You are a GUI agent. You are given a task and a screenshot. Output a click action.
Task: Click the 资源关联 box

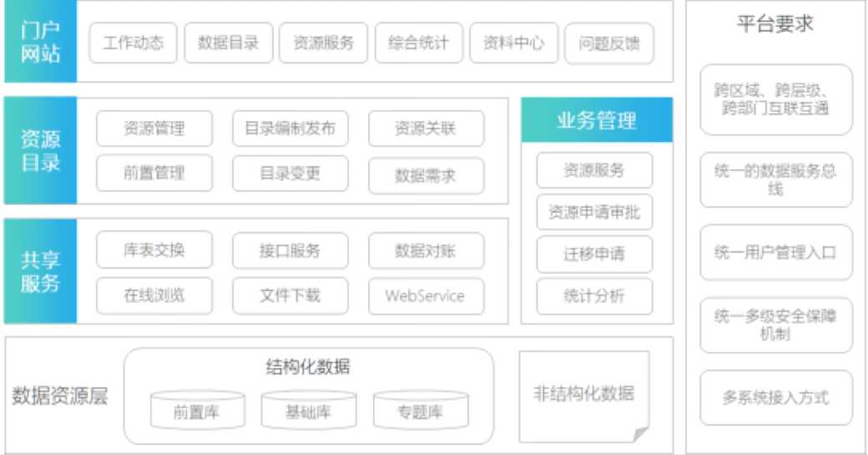point(426,129)
